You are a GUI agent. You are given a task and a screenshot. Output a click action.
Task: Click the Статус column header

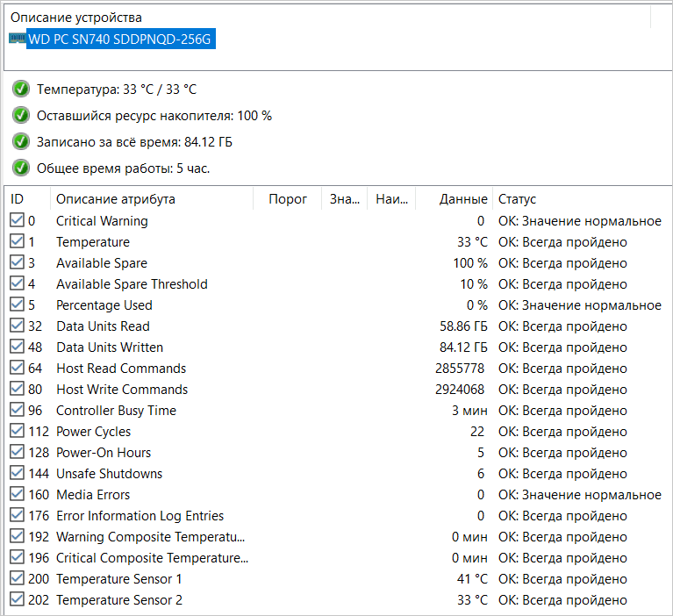[582, 199]
